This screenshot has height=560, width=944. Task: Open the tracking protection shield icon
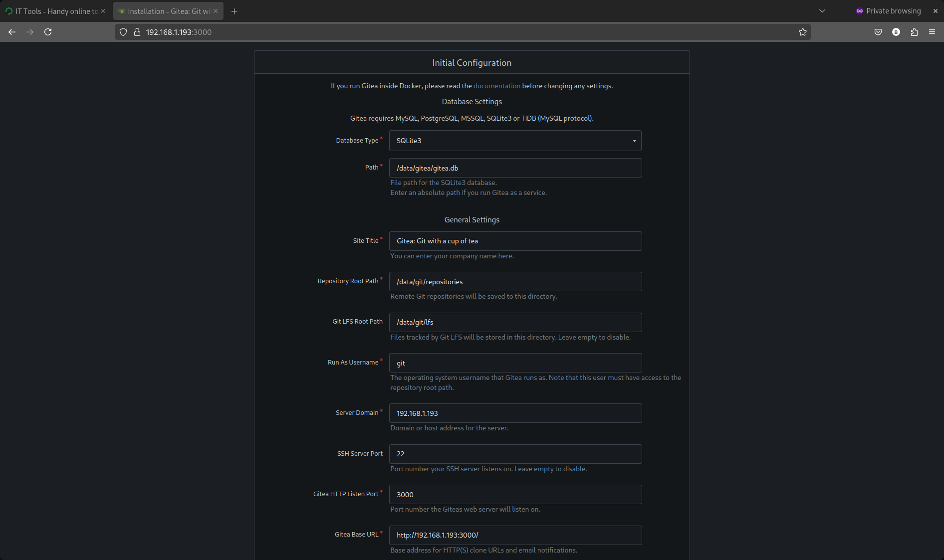(123, 32)
